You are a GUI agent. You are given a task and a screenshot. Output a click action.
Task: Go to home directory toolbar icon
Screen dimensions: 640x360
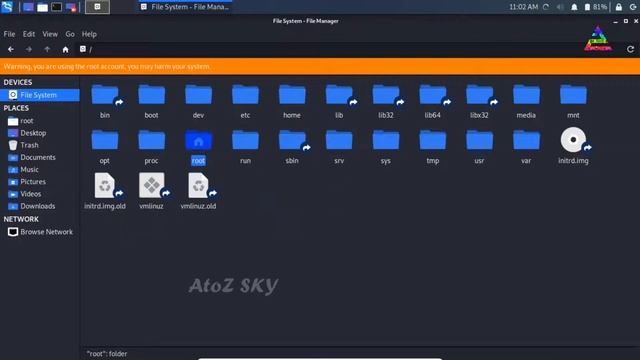65,49
